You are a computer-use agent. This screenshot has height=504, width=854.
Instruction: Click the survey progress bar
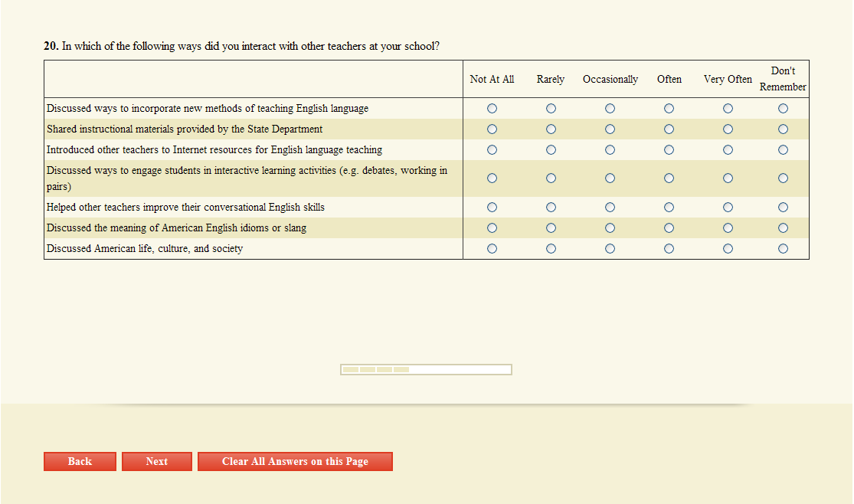(x=426, y=370)
